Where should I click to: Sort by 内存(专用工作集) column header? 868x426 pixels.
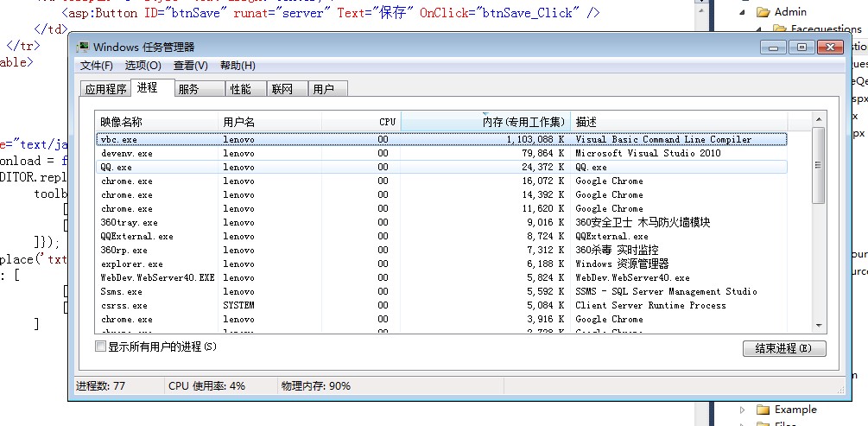point(485,122)
